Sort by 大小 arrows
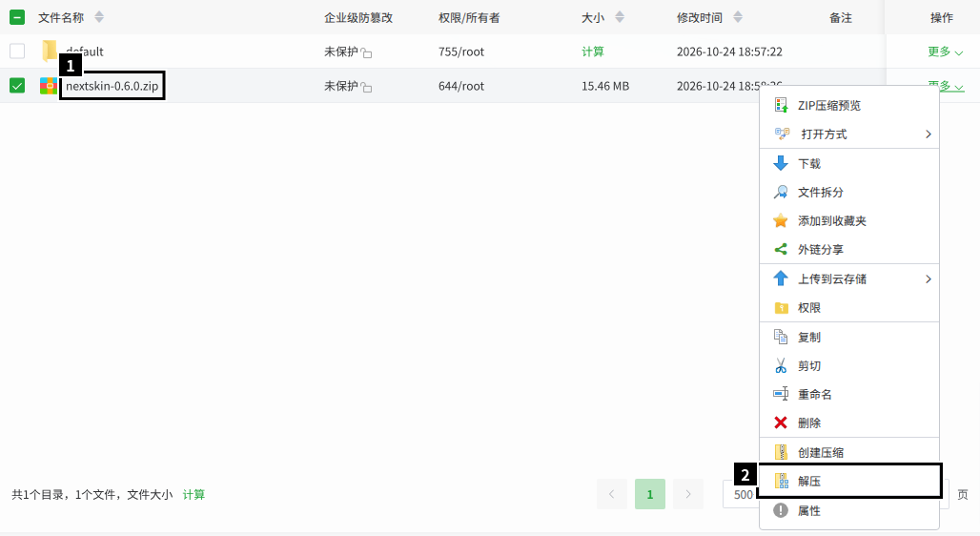Screen dimensions: 980x536 620,17
